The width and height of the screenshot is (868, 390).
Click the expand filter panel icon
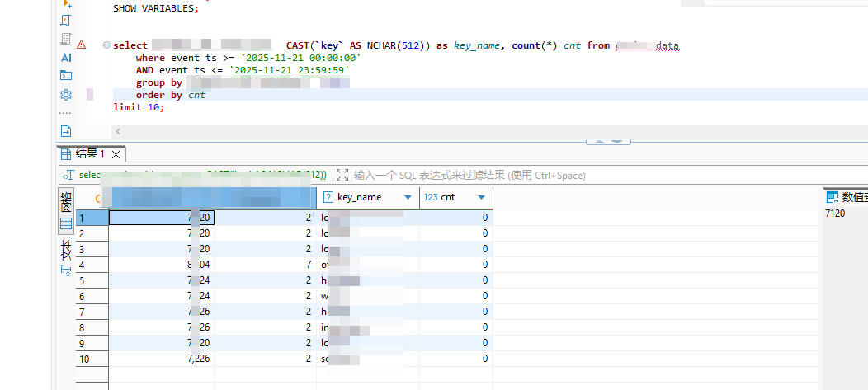[x=342, y=175]
